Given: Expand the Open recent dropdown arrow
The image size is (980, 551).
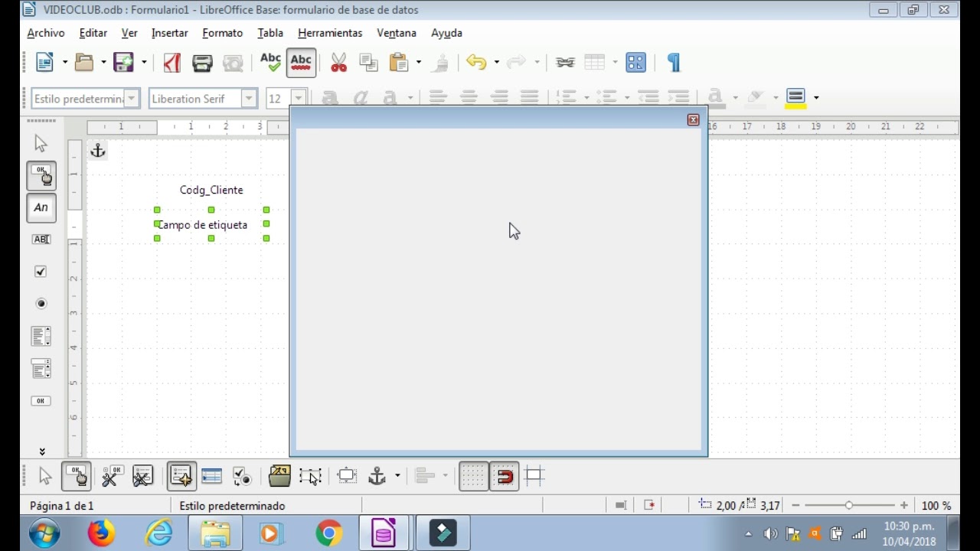Looking at the screenshot, I should point(103,63).
